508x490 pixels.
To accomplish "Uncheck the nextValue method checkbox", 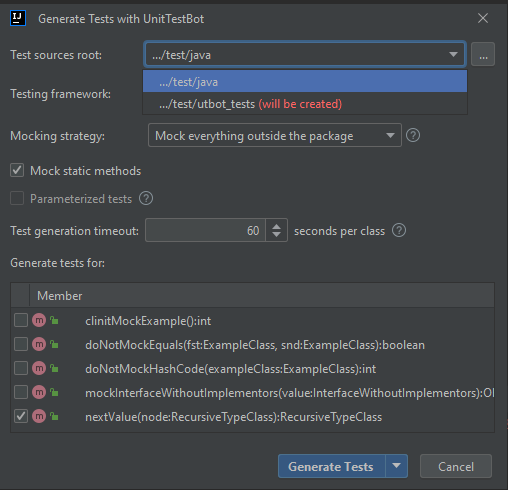I will [21, 416].
